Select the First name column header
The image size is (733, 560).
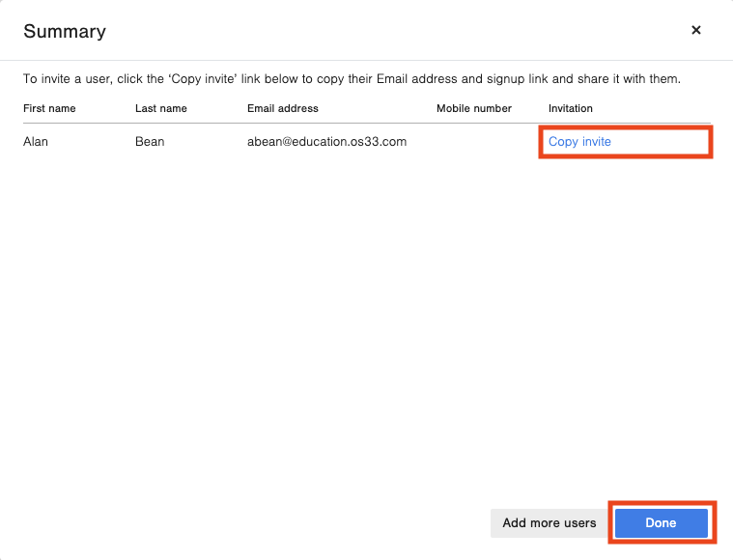(49, 108)
